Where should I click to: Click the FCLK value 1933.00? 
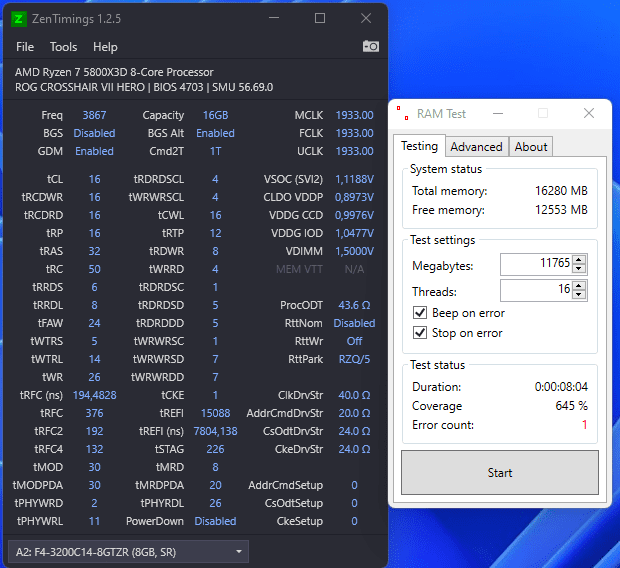point(354,133)
